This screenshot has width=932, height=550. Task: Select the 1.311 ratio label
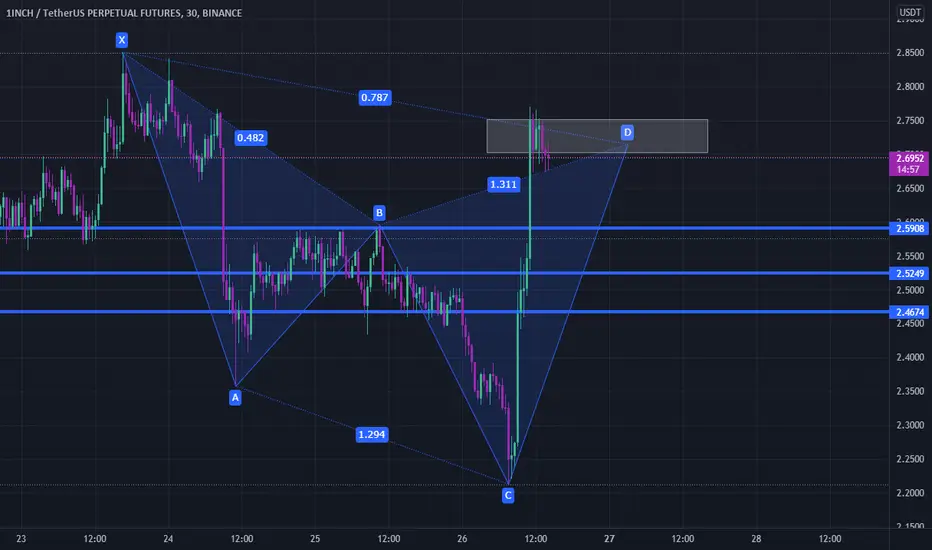503,184
